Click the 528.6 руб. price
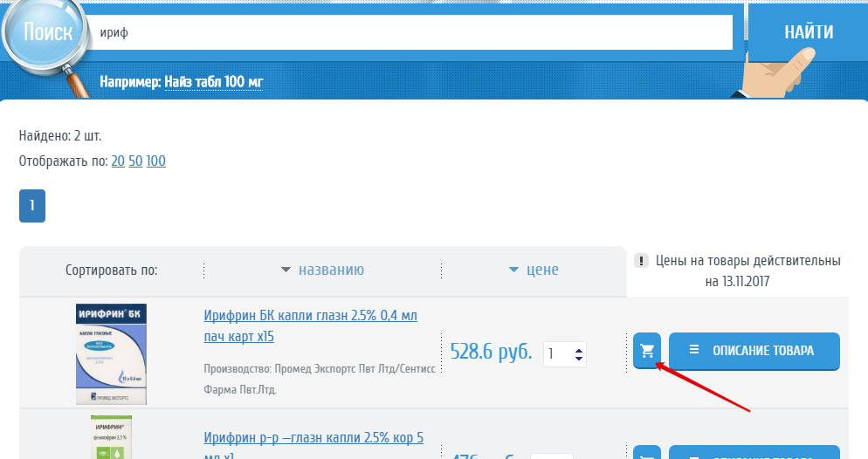 pos(491,351)
